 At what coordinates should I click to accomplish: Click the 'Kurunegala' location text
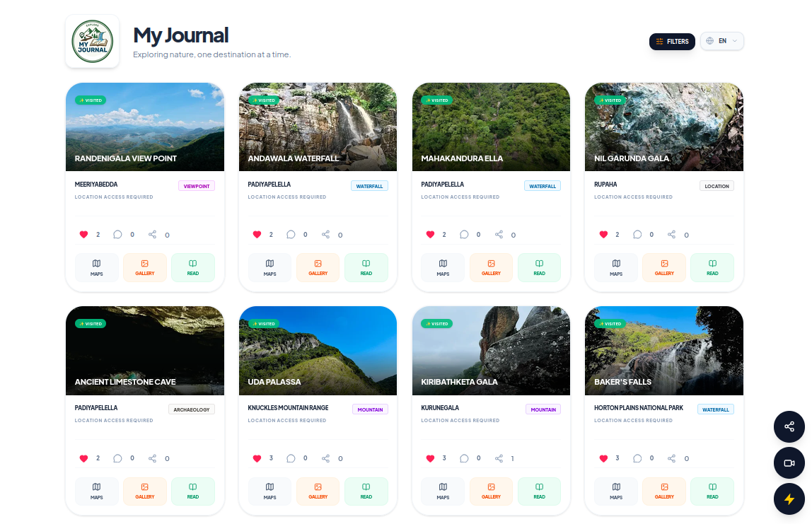(x=440, y=408)
